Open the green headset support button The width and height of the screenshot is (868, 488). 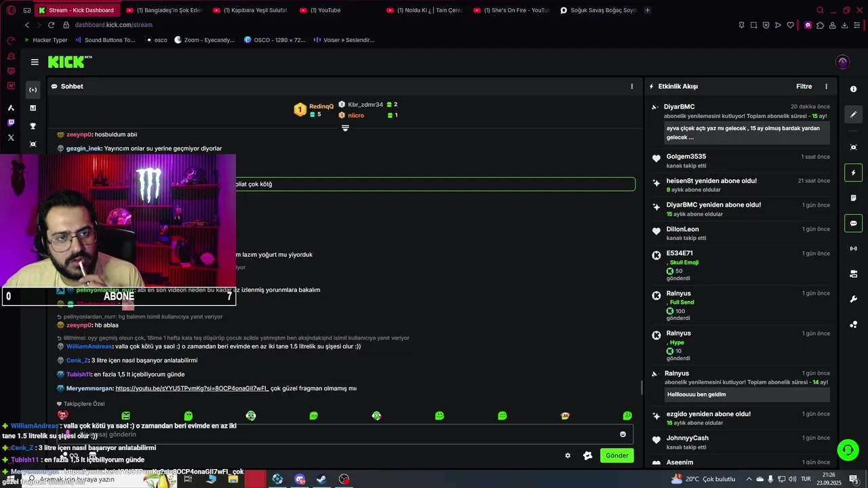(847, 449)
